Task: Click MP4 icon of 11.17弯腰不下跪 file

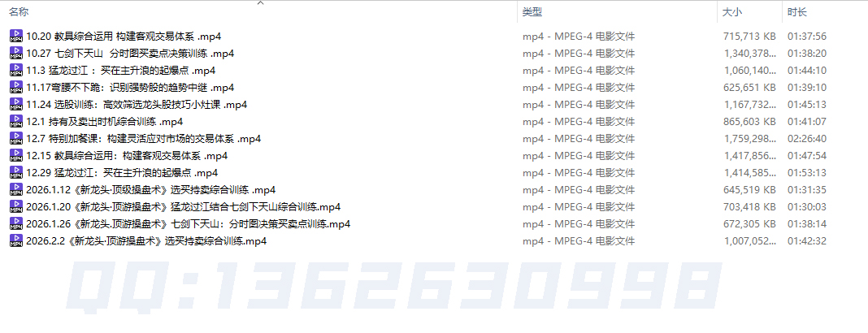Action: [x=16, y=88]
